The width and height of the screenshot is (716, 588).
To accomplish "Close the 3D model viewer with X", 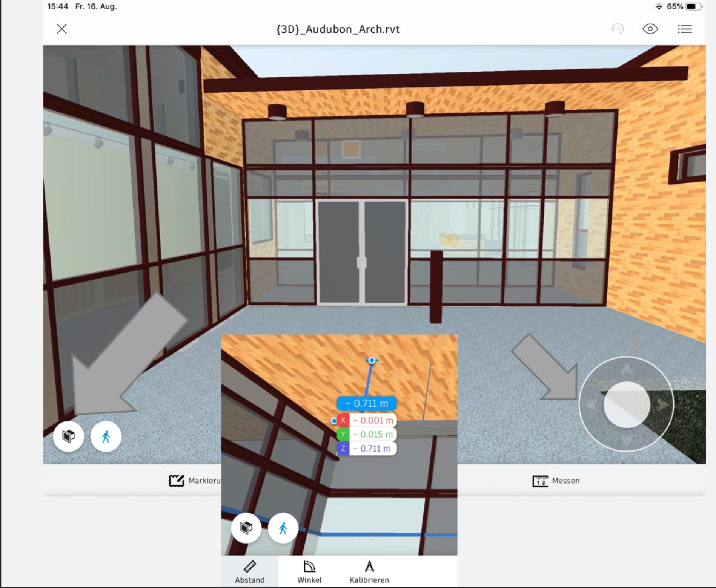I will [x=62, y=29].
